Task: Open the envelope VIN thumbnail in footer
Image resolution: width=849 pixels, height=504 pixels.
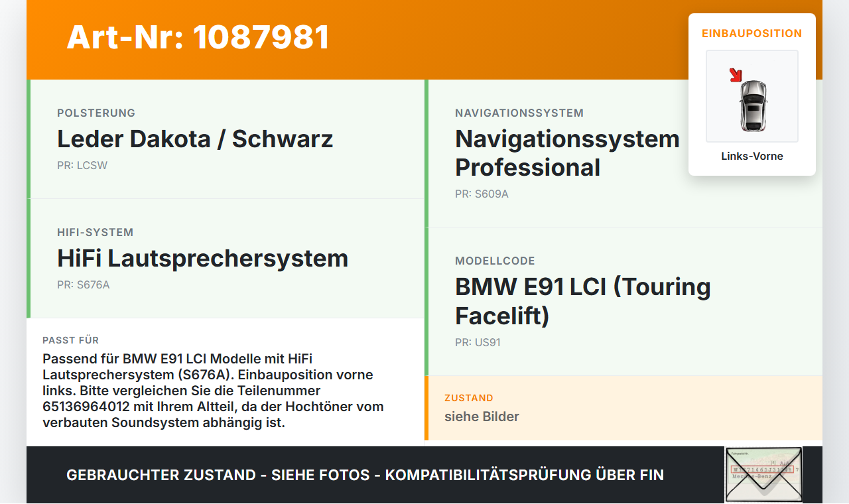Action: point(763,475)
